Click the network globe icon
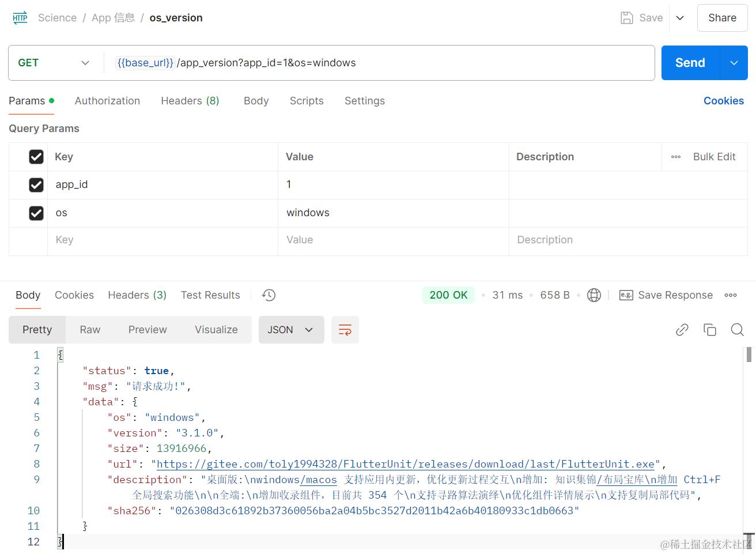The image size is (756, 554). tap(594, 295)
